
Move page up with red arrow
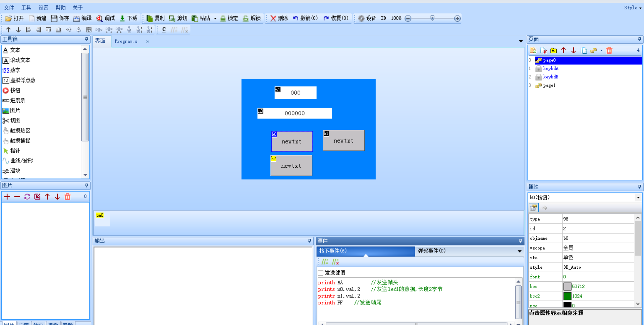click(563, 50)
